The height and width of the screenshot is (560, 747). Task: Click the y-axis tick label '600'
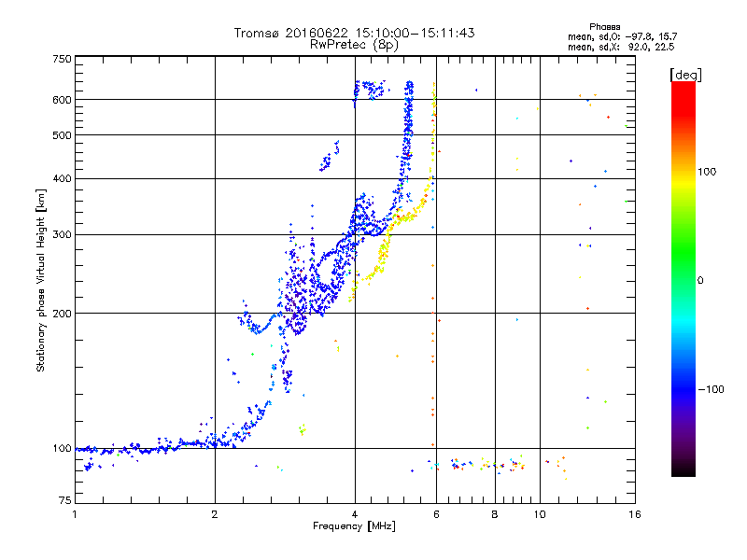[x=62, y=100]
